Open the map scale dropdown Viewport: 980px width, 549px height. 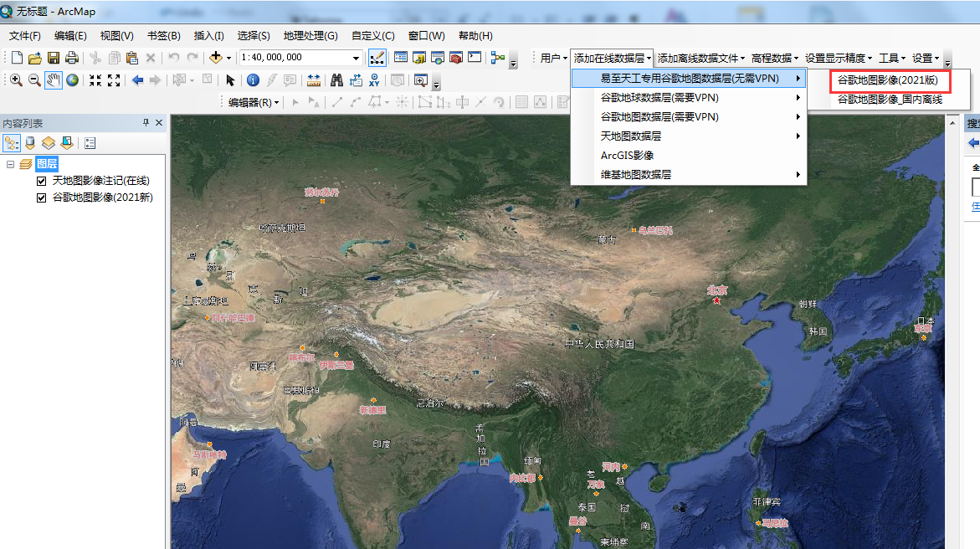coord(357,59)
